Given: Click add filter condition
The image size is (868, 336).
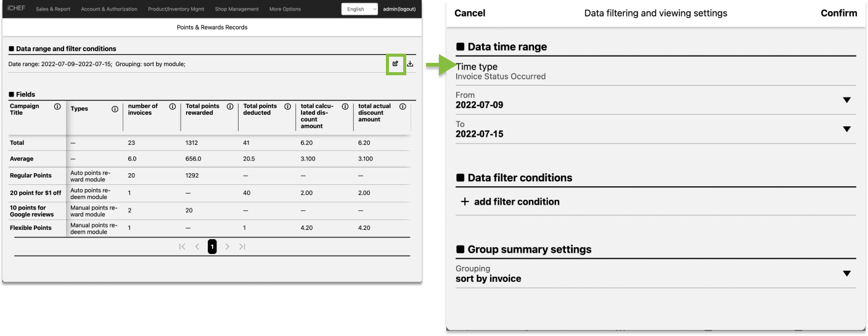Looking at the screenshot, I should [510, 202].
